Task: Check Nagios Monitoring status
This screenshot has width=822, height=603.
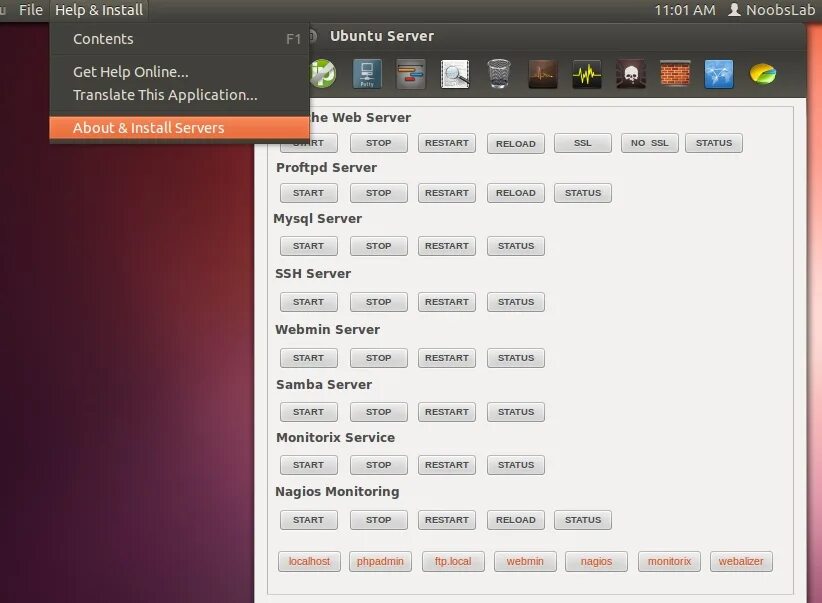Action: pyautogui.click(x=582, y=520)
